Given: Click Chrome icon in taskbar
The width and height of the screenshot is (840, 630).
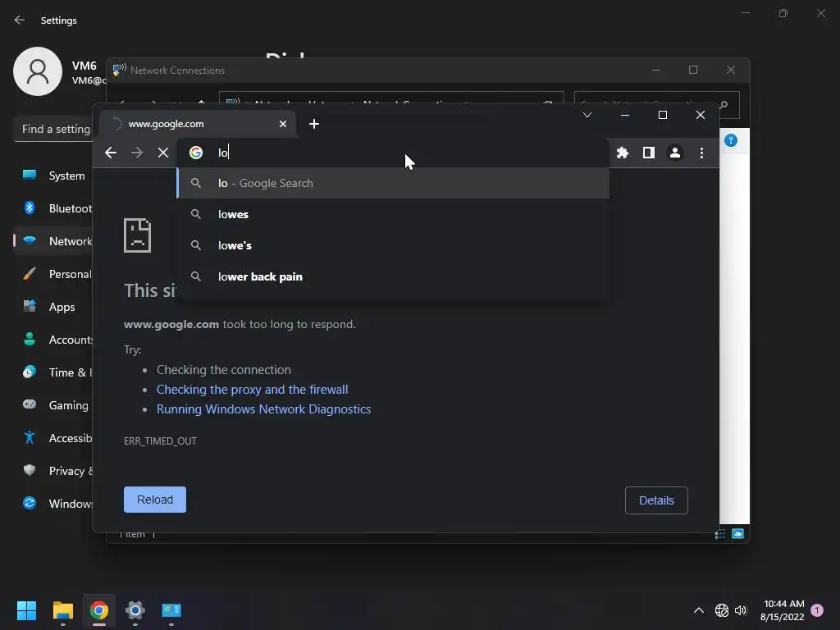Looking at the screenshot, I should pyautogui.click(x=99, y=610).
